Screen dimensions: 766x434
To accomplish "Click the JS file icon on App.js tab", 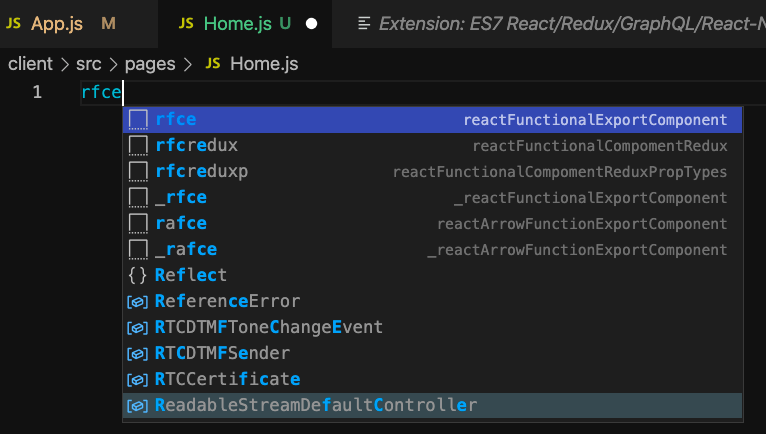I will (14, 23).
